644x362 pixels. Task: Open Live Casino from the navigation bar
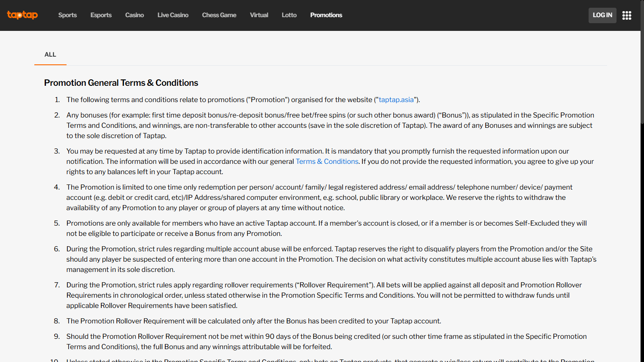tap(173, 15)
